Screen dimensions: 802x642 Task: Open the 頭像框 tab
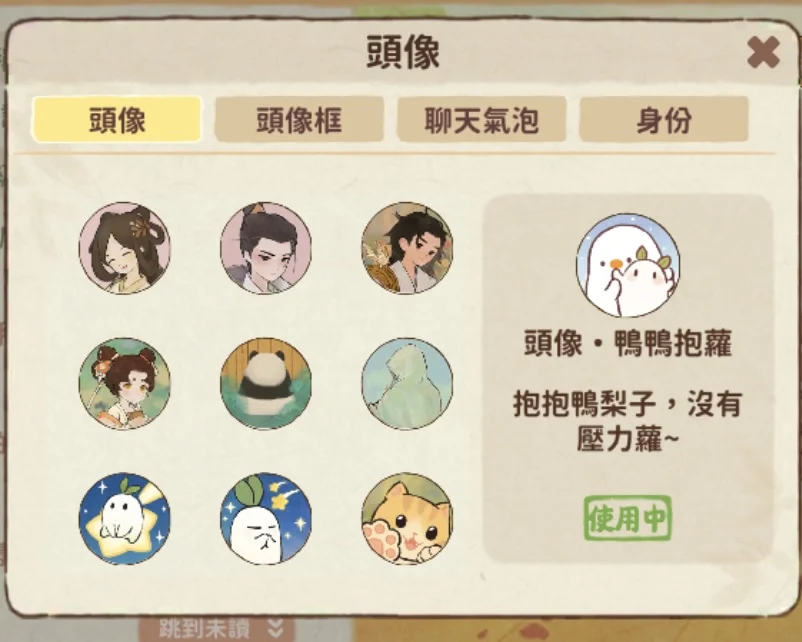coord(299,119)
